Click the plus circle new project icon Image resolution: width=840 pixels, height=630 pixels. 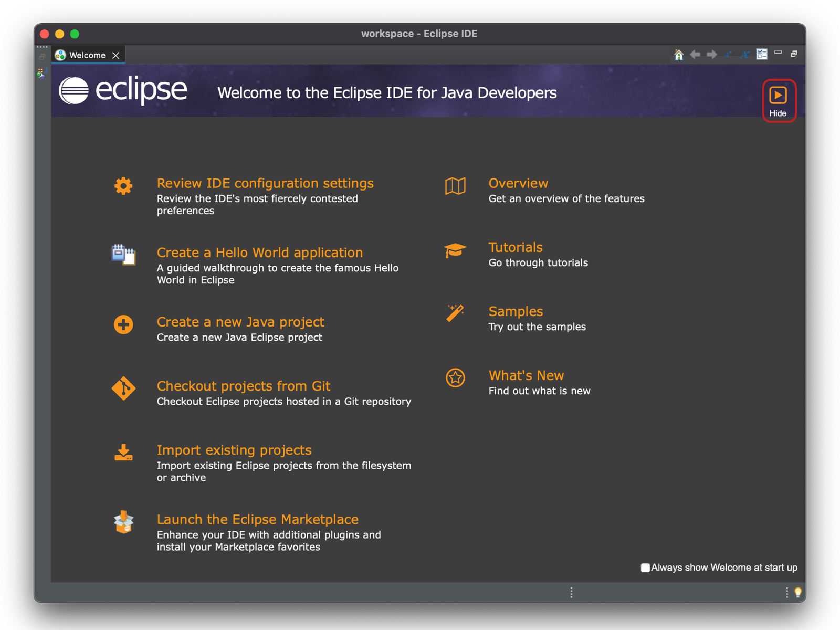[123, 324]
